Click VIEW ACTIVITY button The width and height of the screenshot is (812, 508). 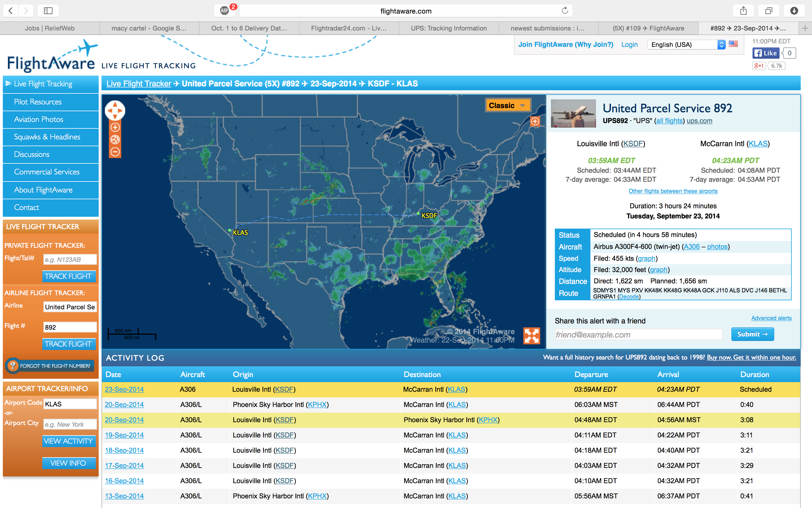(69, 441)
